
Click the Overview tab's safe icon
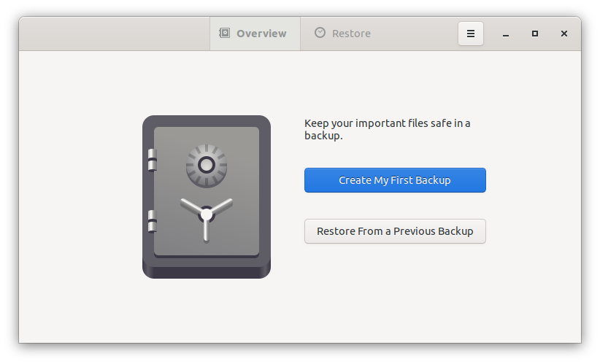225,34
